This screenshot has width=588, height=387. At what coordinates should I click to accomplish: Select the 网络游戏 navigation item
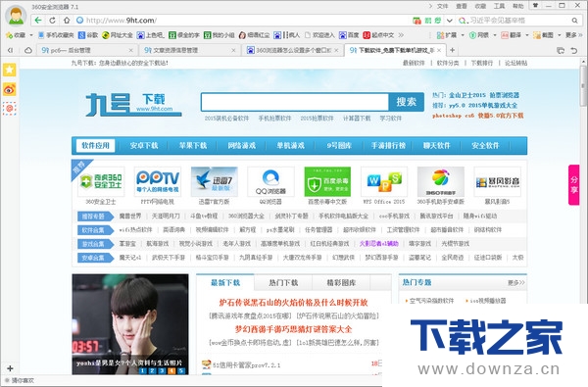[x=241, y=146]
